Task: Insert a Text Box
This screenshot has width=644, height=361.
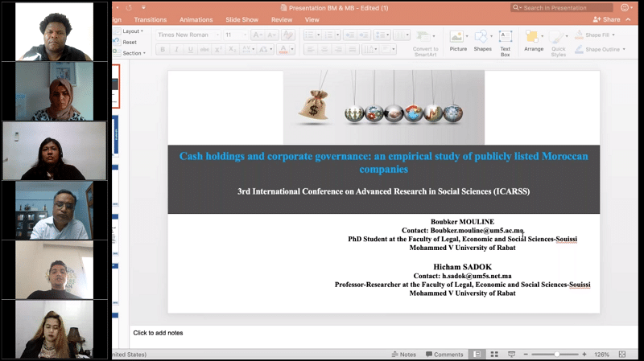Action: [506, 43]
